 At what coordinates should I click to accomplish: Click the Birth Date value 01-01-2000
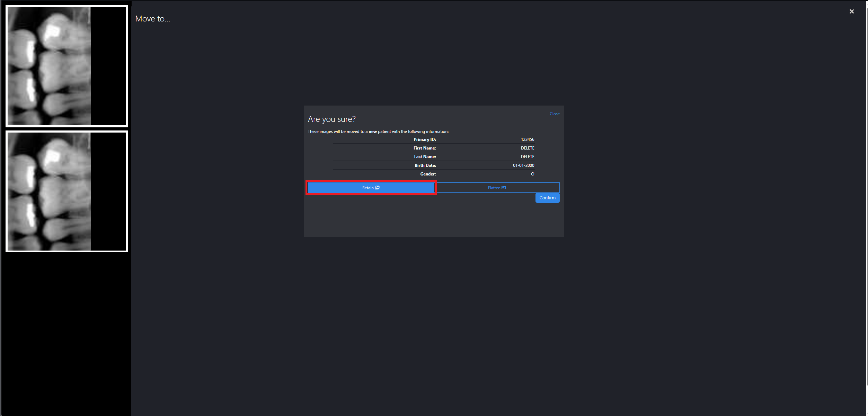coord(523,165)
